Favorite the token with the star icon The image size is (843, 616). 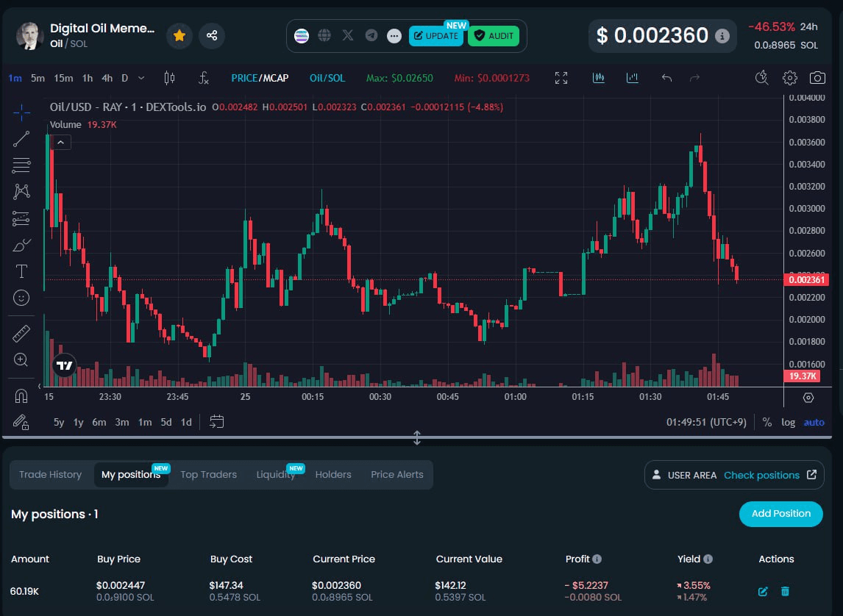point(179,35)
